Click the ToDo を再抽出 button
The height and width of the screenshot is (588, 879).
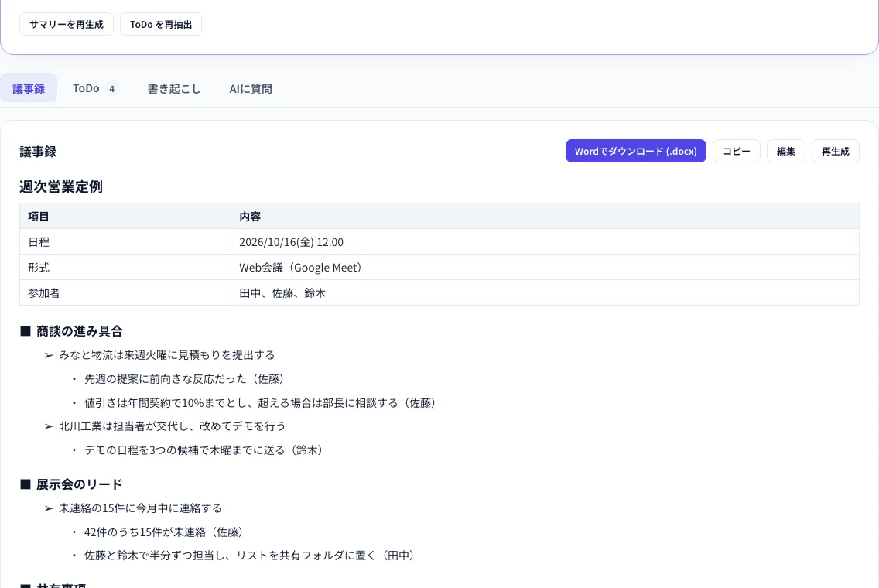[x=161, y=24]
